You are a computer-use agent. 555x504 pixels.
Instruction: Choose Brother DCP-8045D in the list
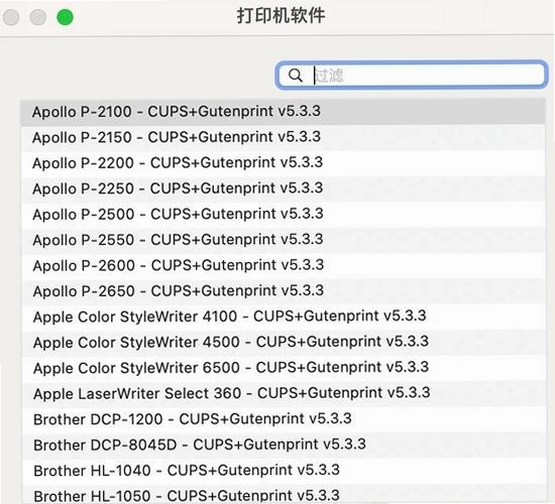click(283, 445)
